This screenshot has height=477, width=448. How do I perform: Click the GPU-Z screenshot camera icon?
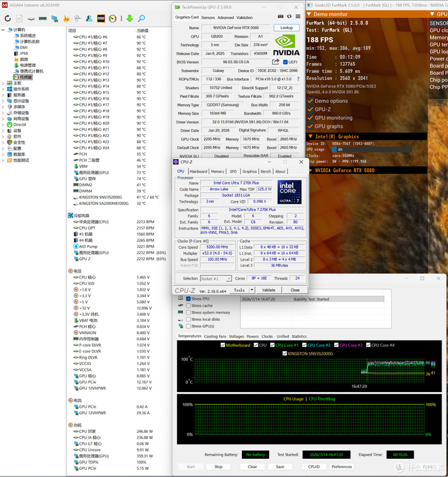(280, 17)
